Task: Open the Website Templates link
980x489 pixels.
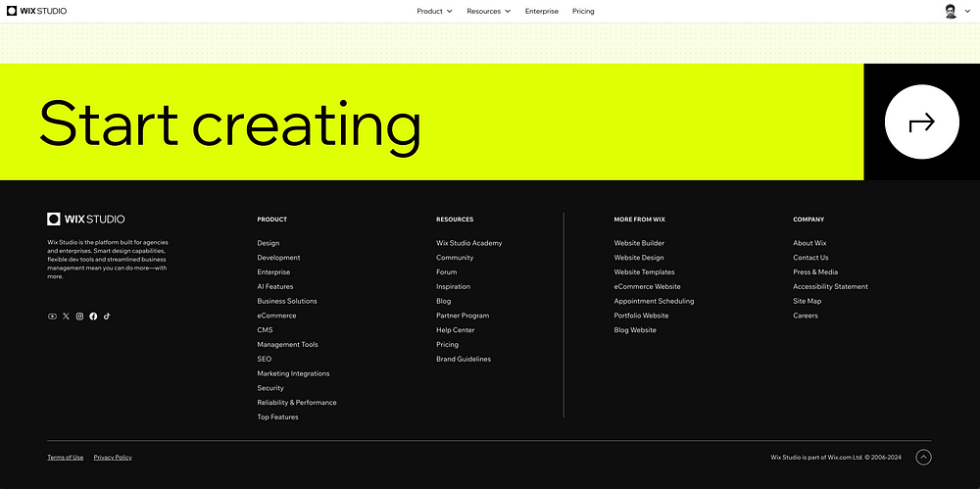Action: [x=645, y=272]
